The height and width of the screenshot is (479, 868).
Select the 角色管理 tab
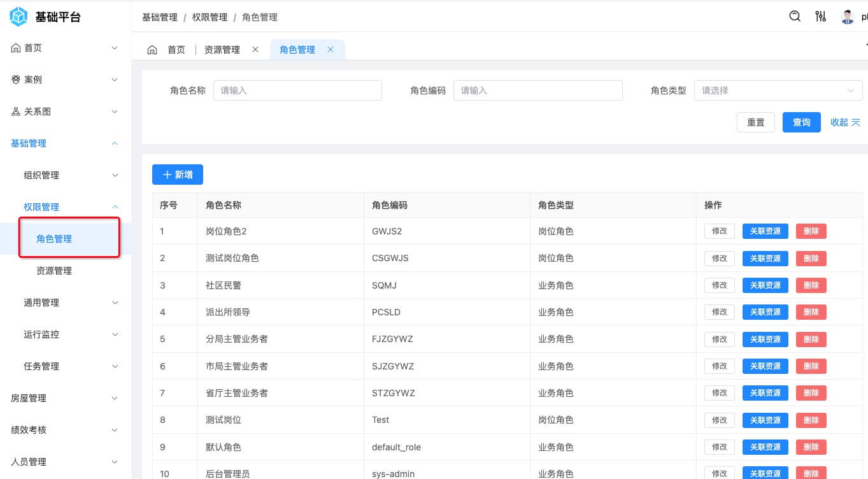pos(297,50)
